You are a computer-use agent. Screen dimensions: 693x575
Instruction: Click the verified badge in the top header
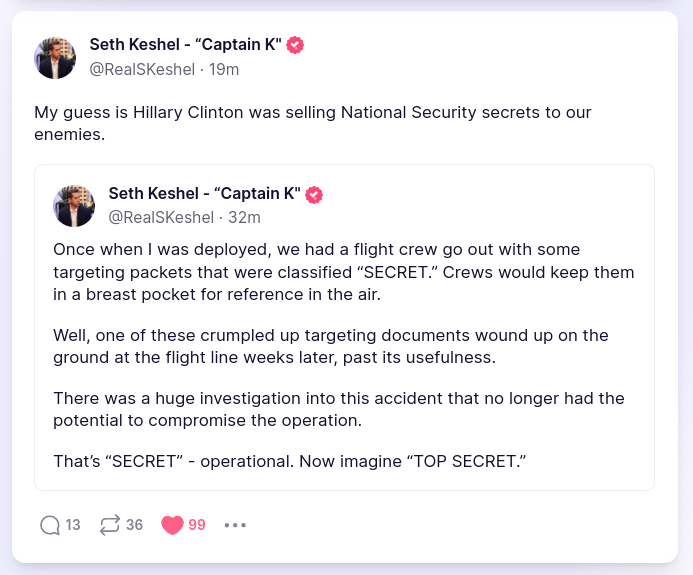point(296,44)
